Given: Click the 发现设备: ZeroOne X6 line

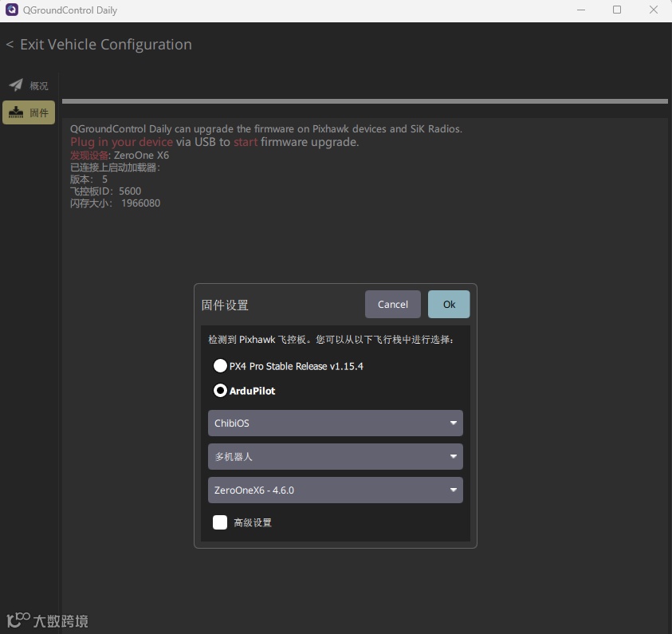Looking at the screenshot, I should click(120, 156).
